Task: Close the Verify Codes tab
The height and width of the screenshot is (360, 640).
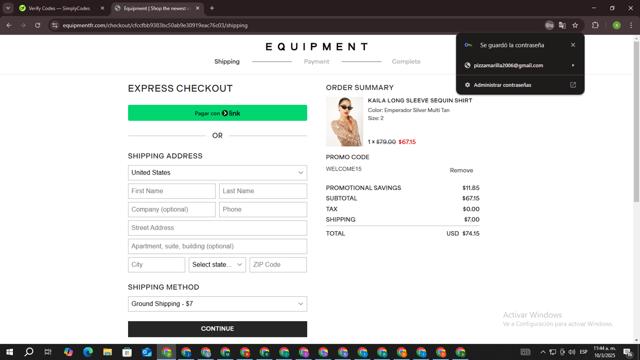Action: pos(102,8)
